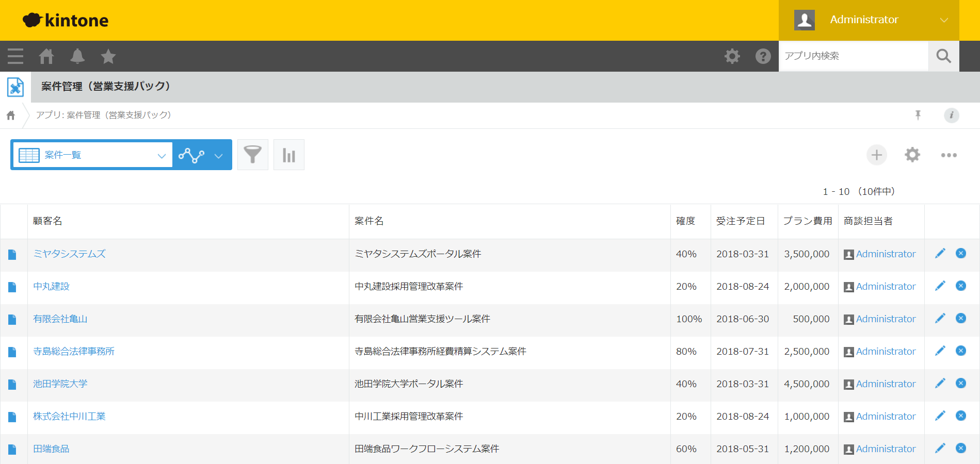This screenshot has height=464, width=980.
Task: Go to portal via header home icon
Action: [x=46, y=56]
